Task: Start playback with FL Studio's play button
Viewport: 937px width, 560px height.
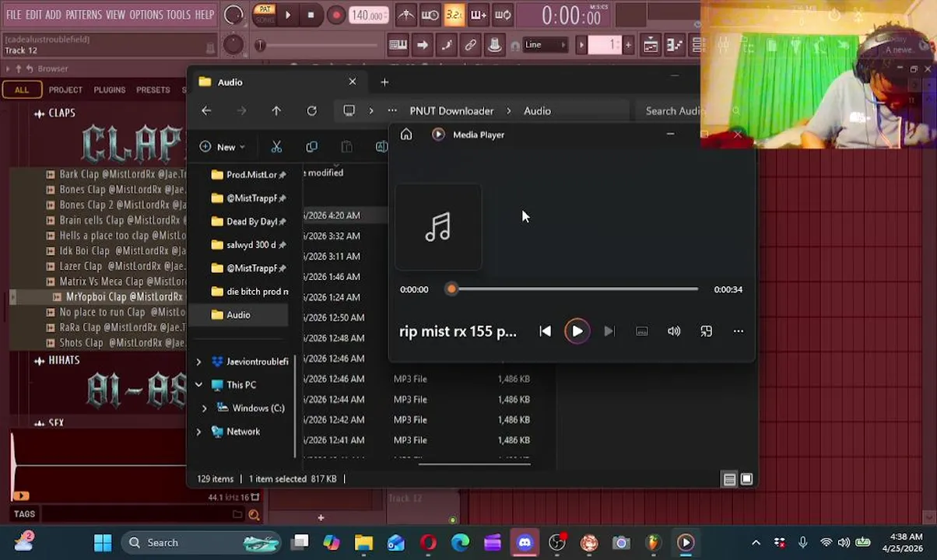Action: click(288, 15)
